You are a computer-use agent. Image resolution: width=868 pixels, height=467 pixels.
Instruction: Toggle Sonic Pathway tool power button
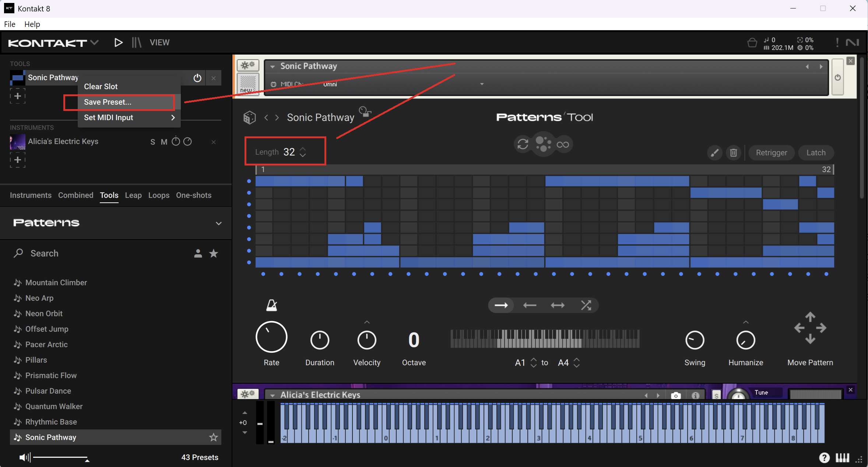197,78
